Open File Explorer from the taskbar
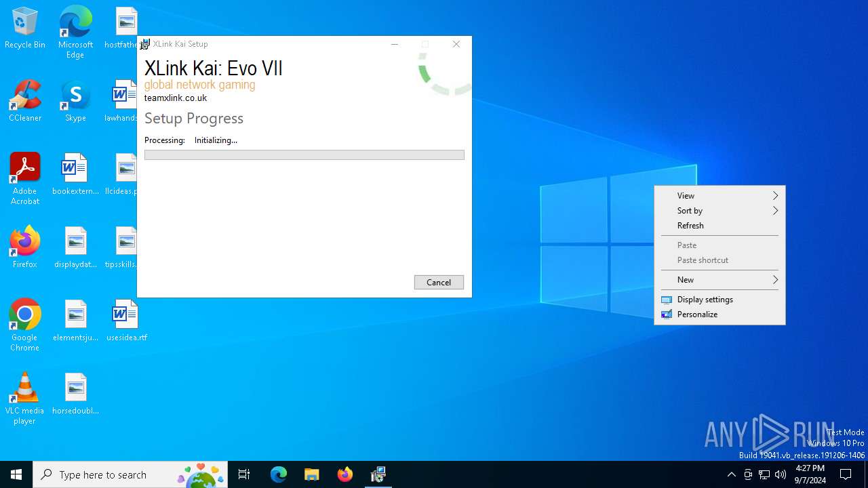 click(x=312, y=474)
